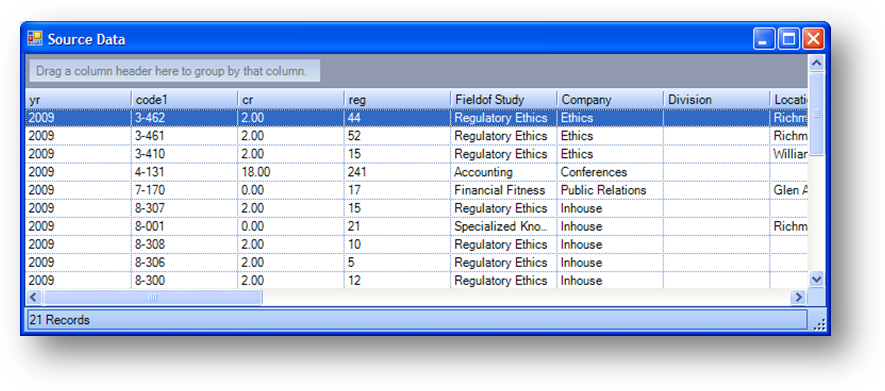This screenshot has height=391, width=885.
Task: Click the 241 registration value
Action: point(397,172)
